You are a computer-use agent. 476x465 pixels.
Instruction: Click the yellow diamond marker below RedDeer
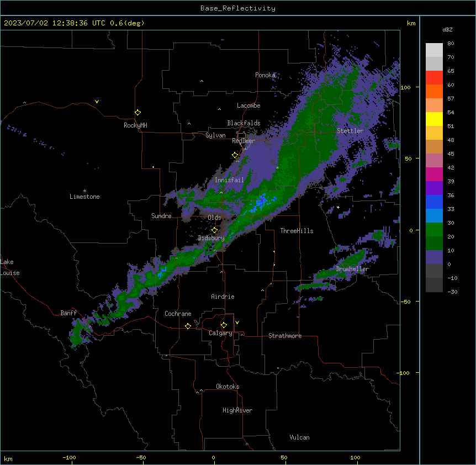point(235,155)
